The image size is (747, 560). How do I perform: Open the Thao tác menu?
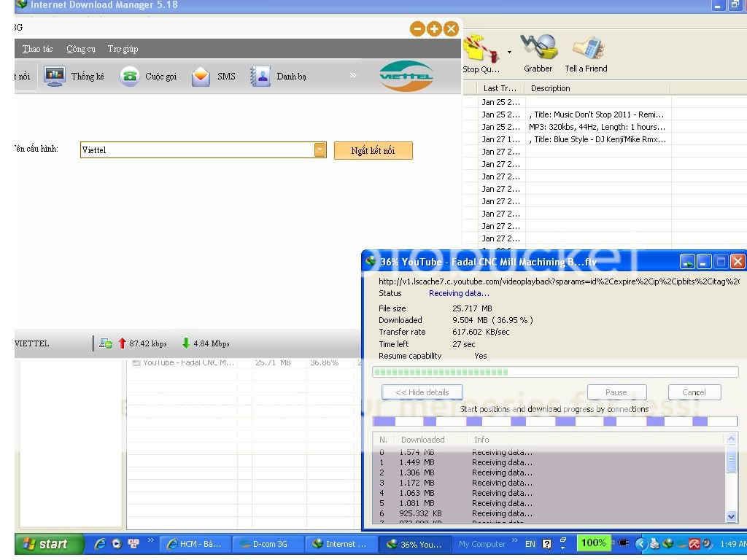37,49
